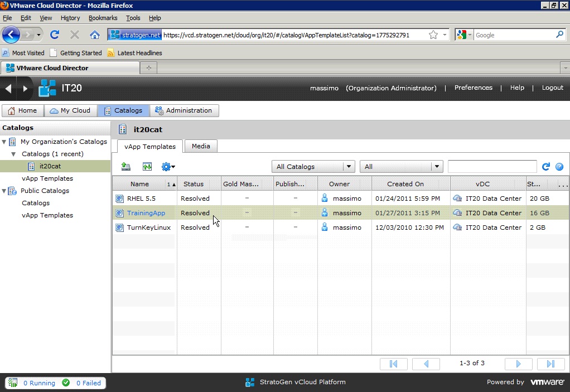
Task: Open the My Cloud section
Action: pos(71,110)
